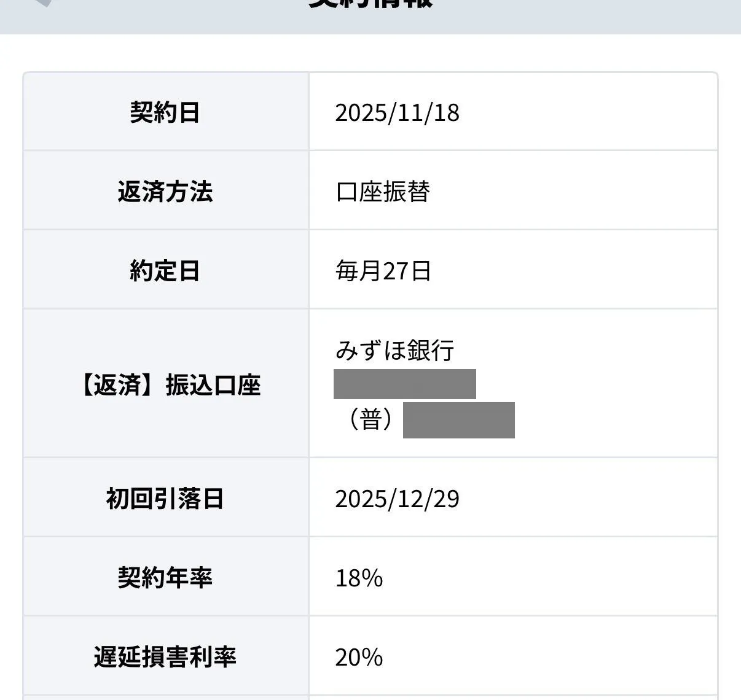Click the 18% contract rate value

point(359,578)
